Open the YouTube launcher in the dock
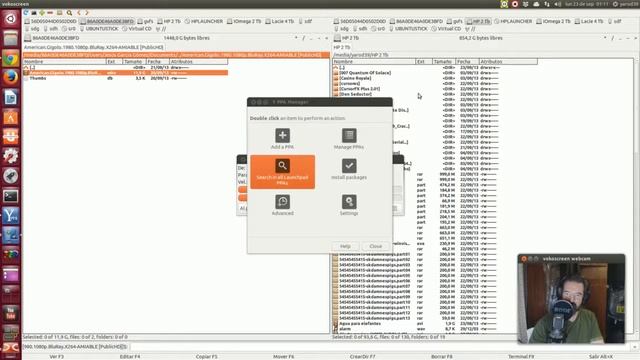The image size is (640, 360). 11,313
